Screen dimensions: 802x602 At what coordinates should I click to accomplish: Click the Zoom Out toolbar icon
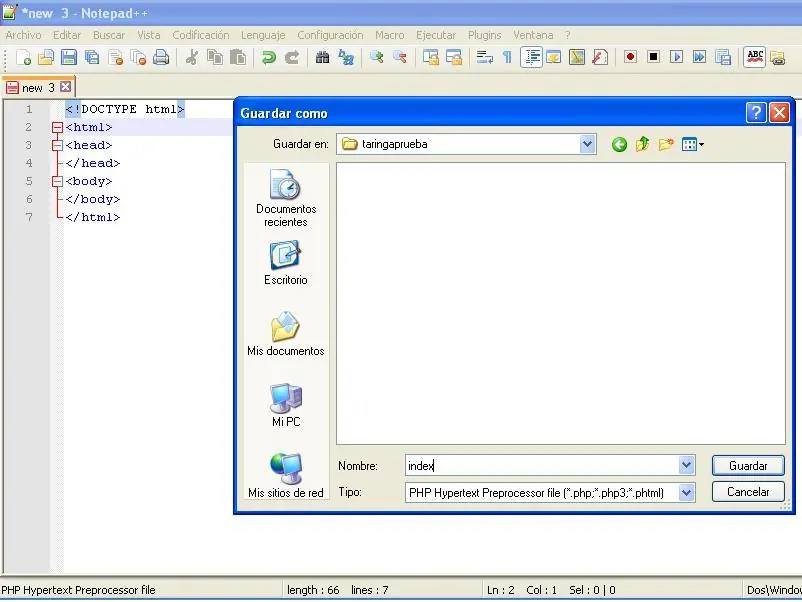(399, 57)
